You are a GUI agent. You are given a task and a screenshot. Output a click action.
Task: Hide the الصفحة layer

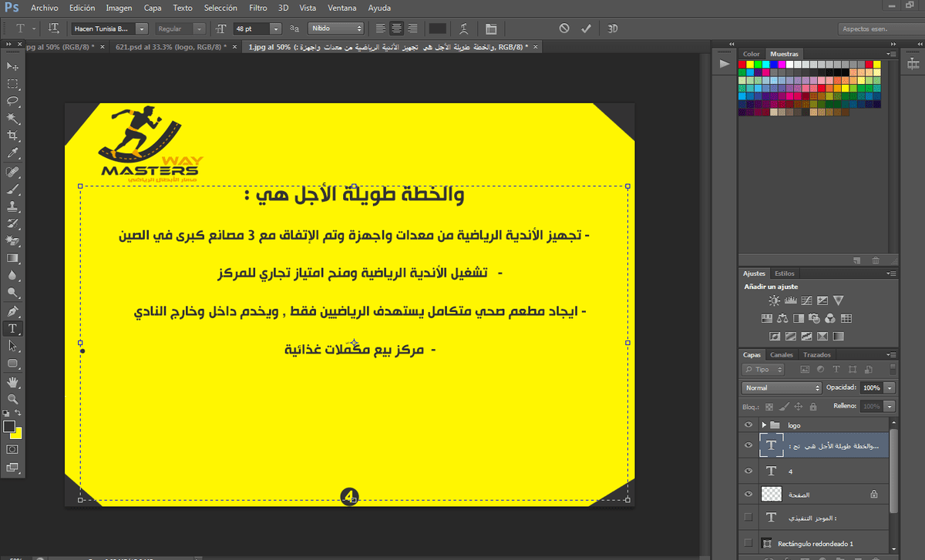(x=748, y=495)
